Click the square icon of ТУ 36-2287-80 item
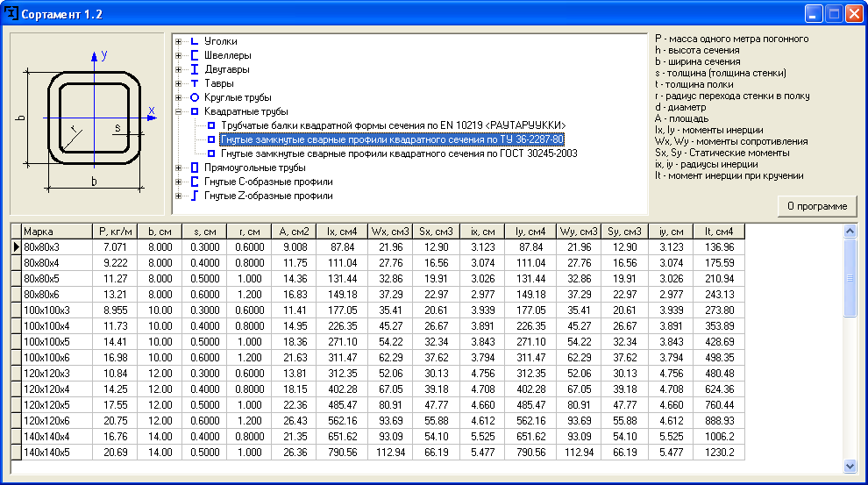The image size is (868, 485). [211, 139]
